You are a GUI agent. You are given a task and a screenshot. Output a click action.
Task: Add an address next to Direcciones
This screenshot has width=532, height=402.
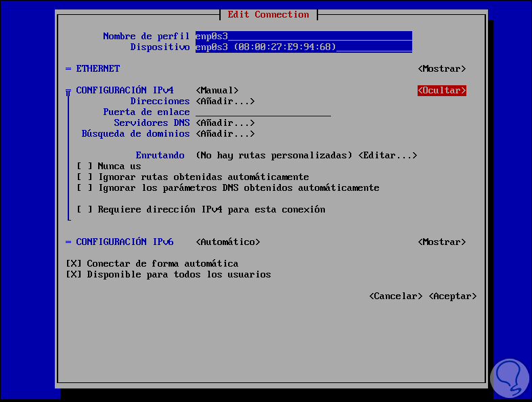click(x=225, y=101)
